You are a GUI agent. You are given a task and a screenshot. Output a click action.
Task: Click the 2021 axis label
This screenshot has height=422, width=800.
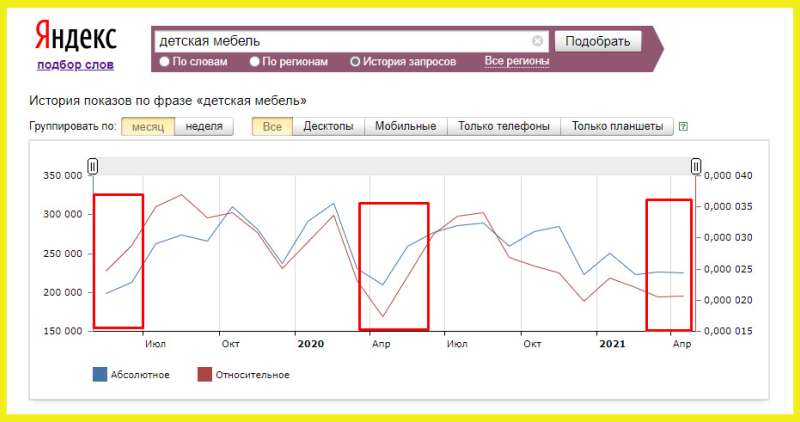click(612, 344)
